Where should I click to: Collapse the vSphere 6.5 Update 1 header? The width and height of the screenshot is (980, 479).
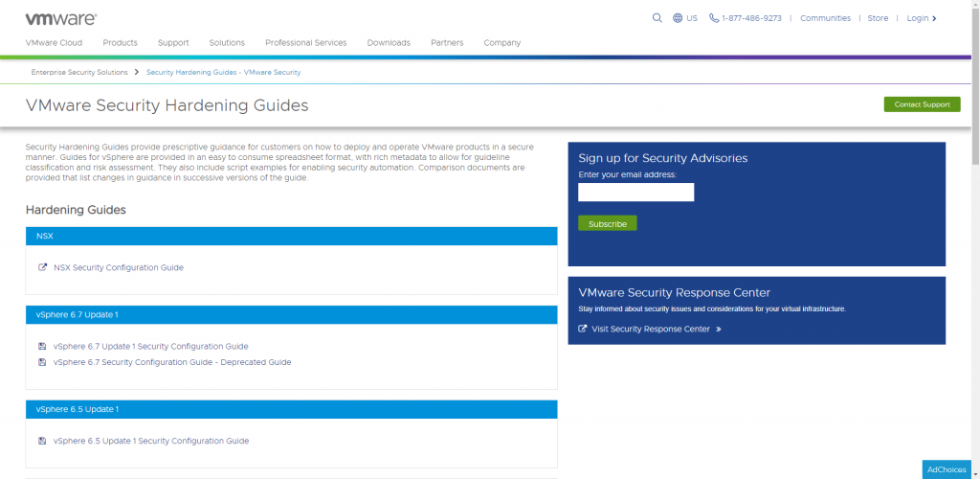[x=291, y=409]
